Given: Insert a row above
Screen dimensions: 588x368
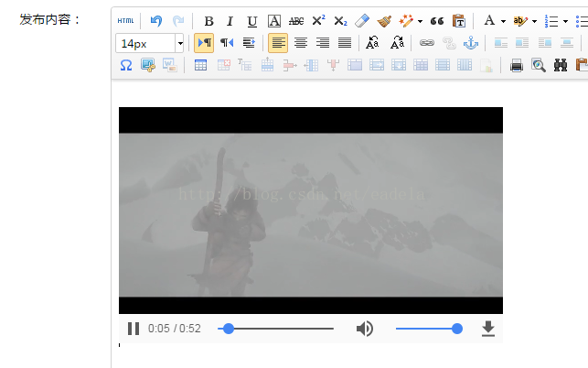Looking at the screenshot, I should (x=267, y=65).
